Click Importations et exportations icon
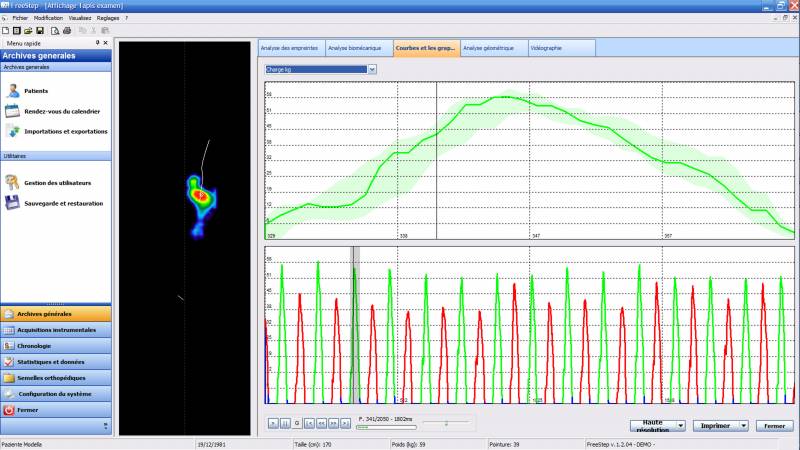Image resolution: width=800 pixels, height=450 pixels. point(12,131)
